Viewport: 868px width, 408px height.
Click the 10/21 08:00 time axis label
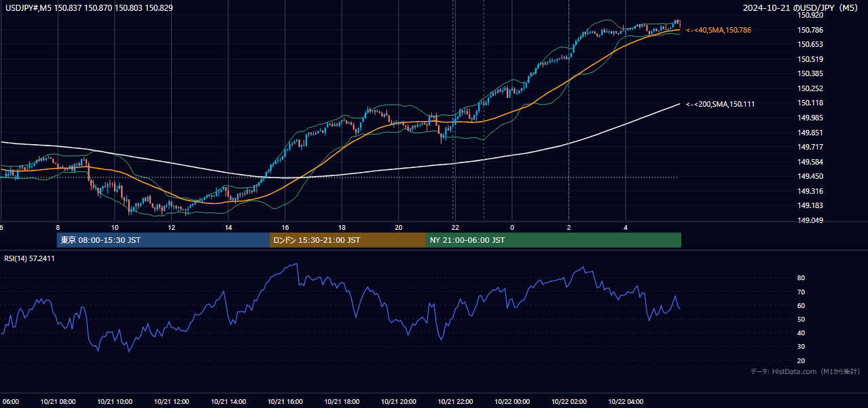58,402
